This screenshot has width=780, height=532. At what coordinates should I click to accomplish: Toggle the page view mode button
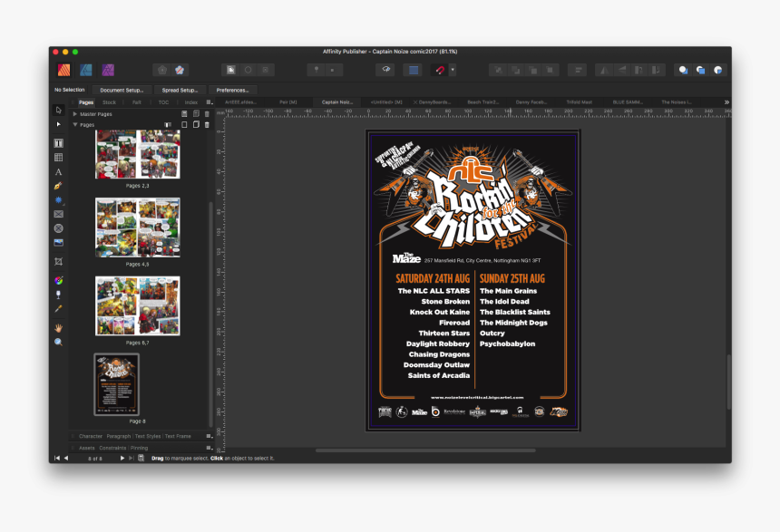[230, 70]
